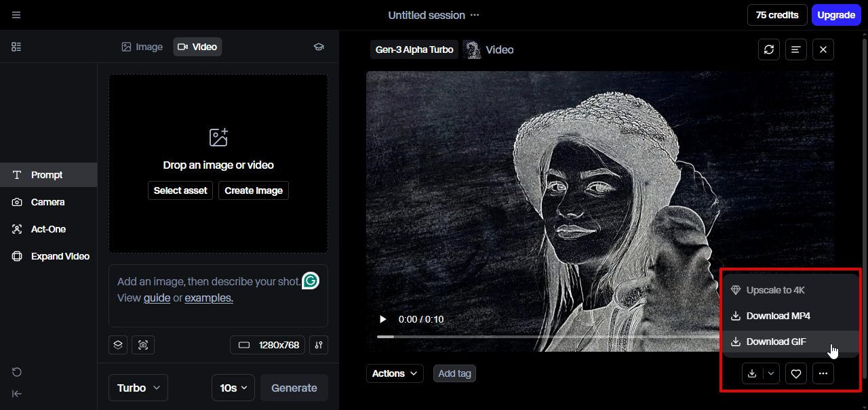The width and height of the screenshot is (868, 410).
Task: Open session options ellipsis beside Untitled session
Action: click(x=475, y=15)
